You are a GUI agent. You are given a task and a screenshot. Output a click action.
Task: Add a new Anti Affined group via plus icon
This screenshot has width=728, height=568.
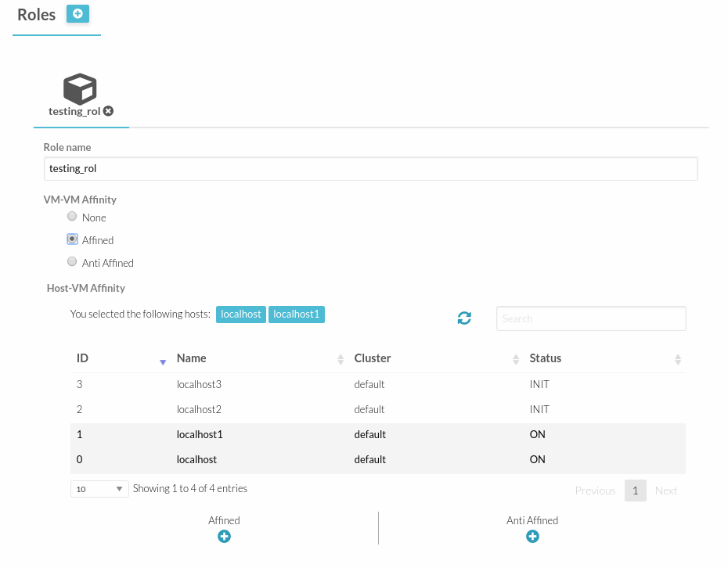(532, 537)
